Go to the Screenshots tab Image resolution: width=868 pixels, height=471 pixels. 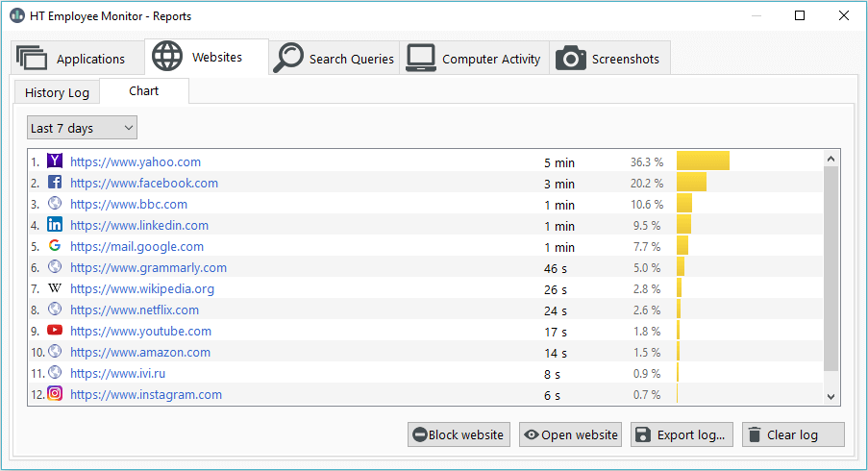click(610, 58)
